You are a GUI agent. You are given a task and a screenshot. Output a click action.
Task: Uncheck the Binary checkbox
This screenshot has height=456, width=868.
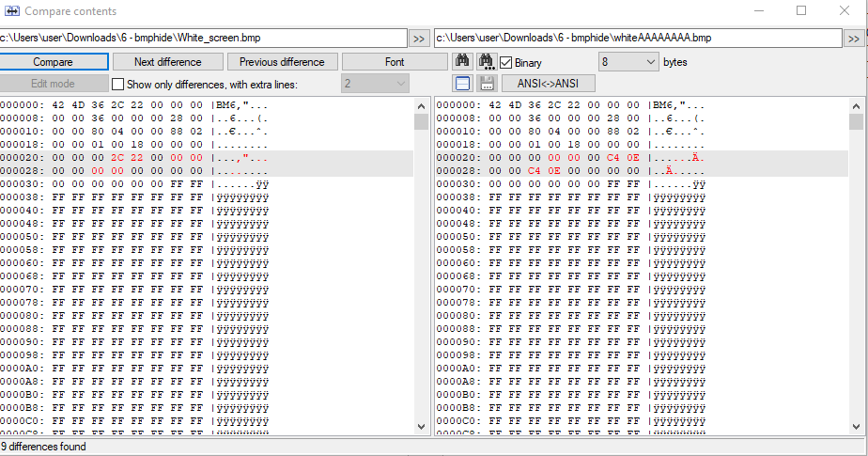506,63
